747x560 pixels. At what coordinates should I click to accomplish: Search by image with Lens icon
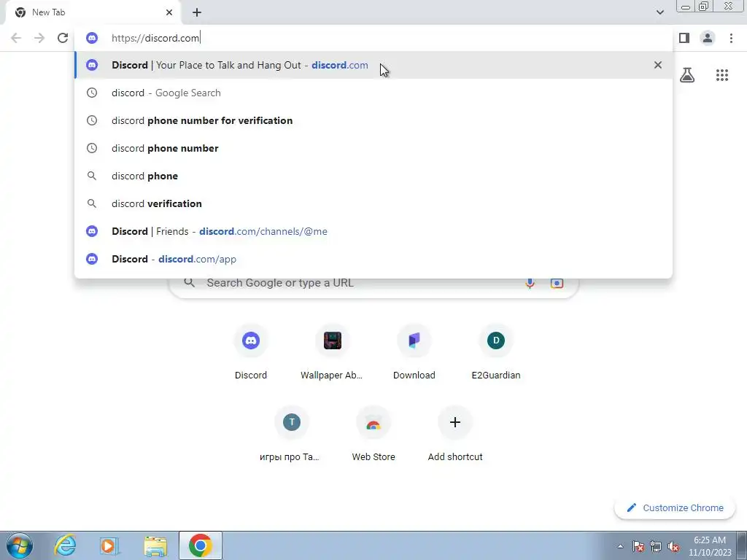tap(557, 283)
